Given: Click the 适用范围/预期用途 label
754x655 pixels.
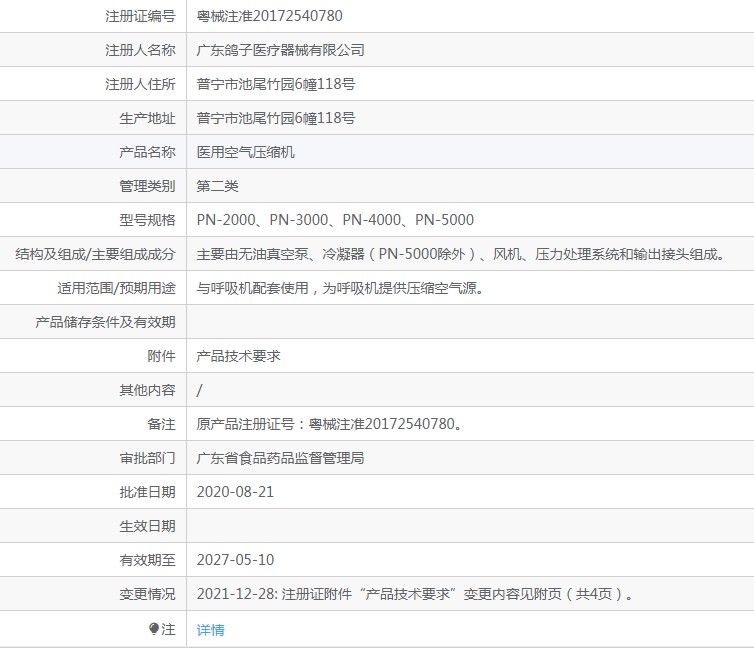Looking at the screenshot, I should tap(116, 288).
